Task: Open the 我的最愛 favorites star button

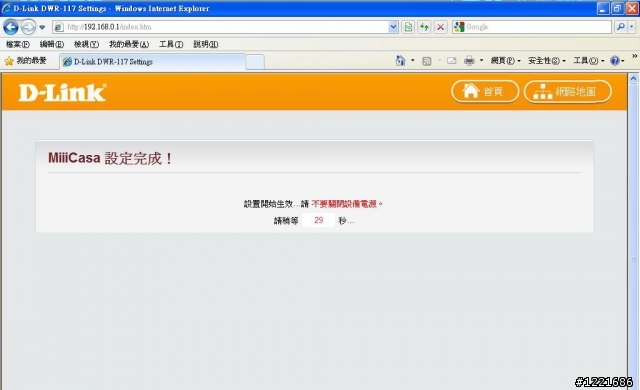Action: (25, 61)
